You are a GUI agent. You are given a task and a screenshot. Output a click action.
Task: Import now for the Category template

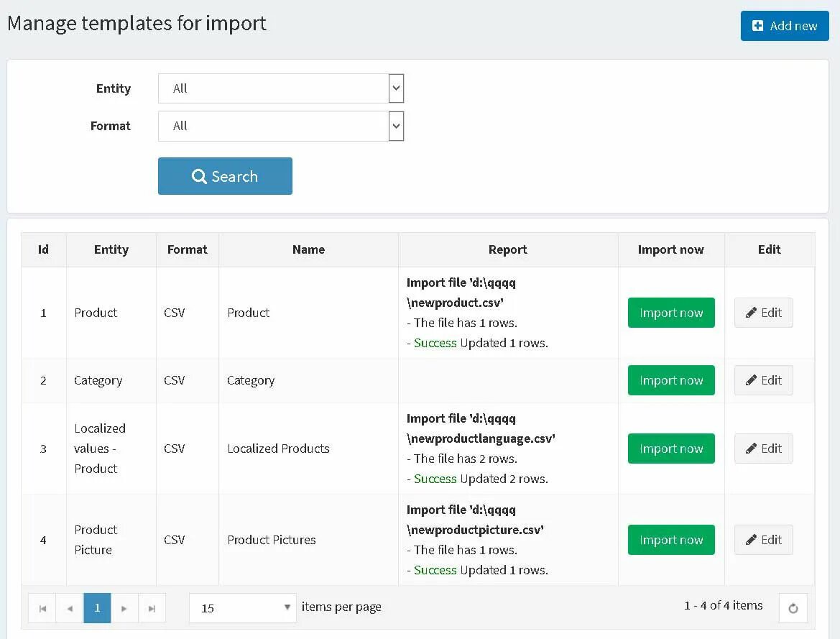(x=671, y=380)
